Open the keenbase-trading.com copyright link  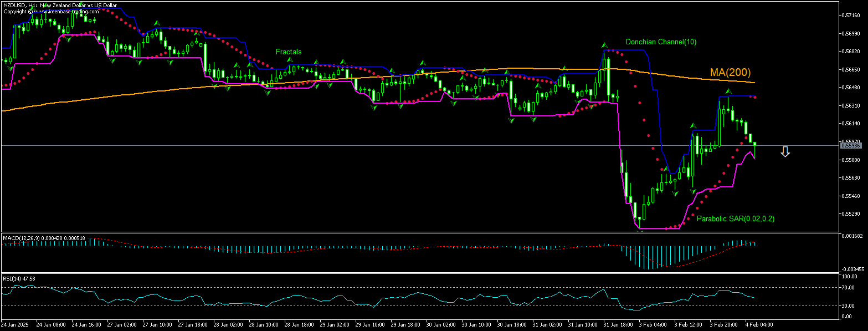(64, 11)
